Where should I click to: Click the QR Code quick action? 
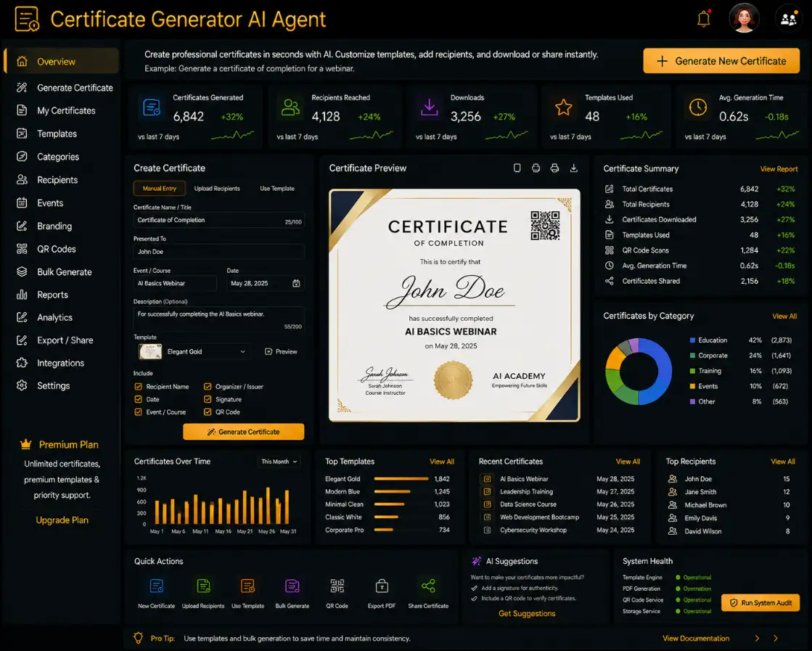[x=337, y=592]
